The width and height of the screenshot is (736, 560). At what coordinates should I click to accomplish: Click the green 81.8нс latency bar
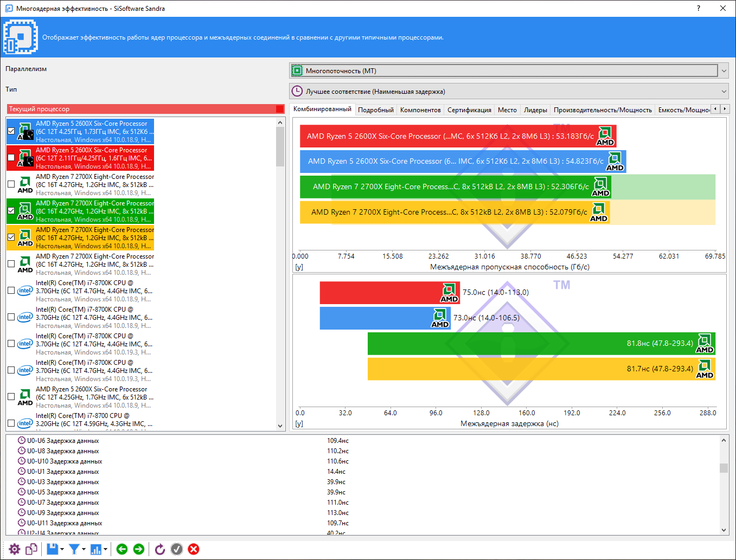(x=541, y=344)
